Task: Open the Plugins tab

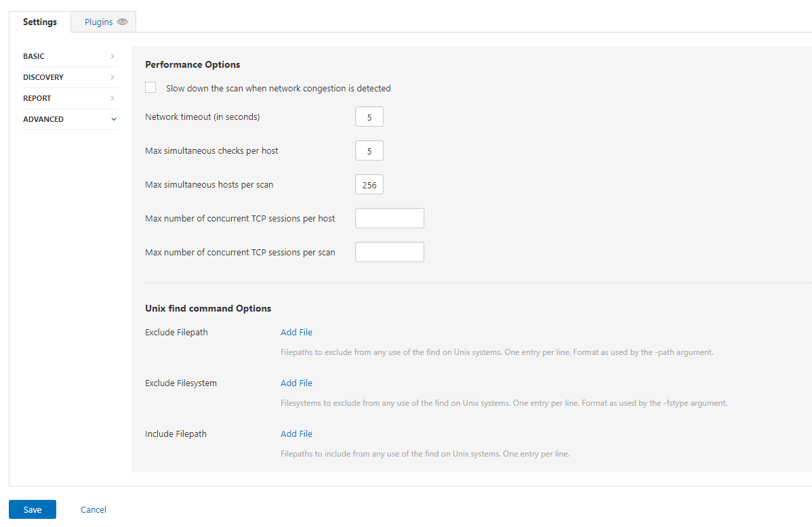Action: 104,22
